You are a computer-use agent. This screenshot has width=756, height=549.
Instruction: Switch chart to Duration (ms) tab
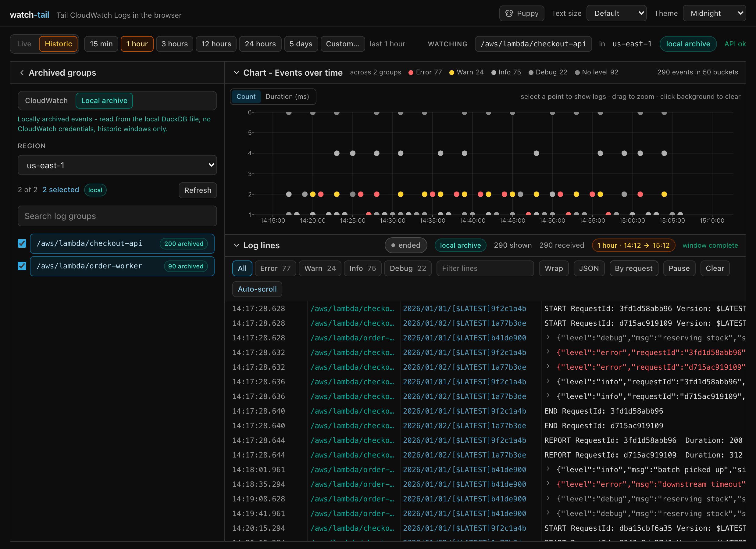click(x=287, y=97)
